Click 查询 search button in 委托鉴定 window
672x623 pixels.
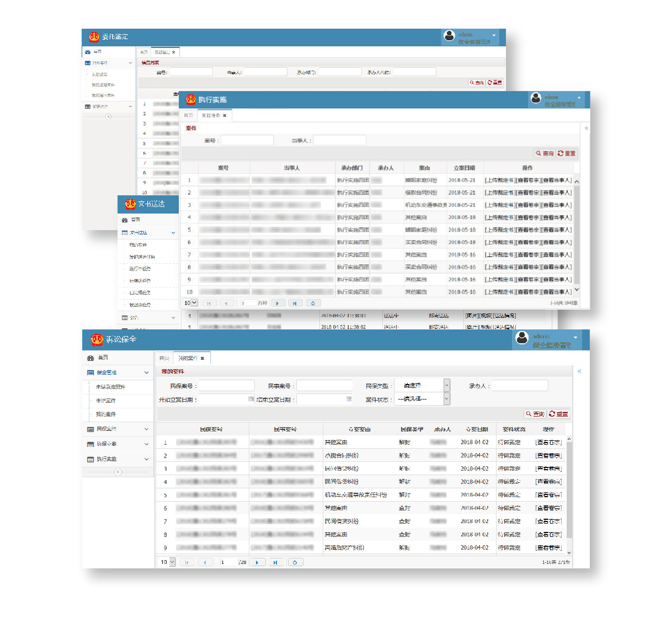click(x=477, y=82)
